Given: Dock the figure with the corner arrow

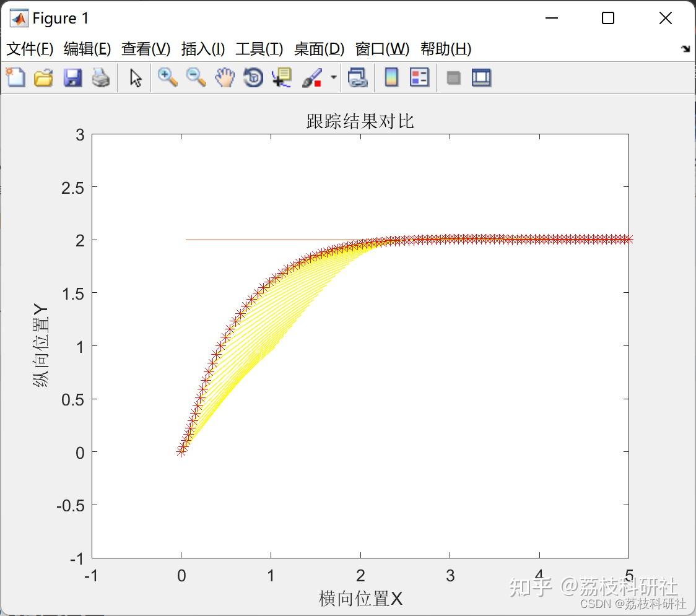Looking at the screenshot, I should pyautogui.click(x=686, y=49).
